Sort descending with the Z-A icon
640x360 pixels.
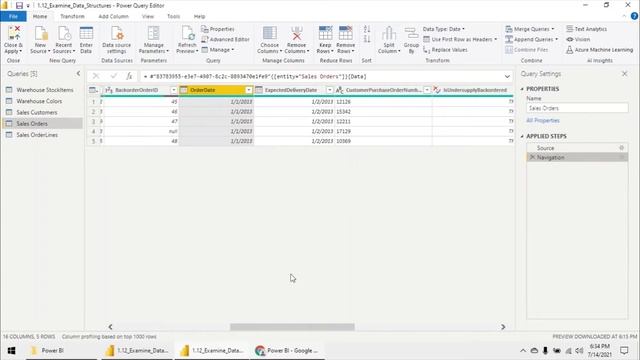point(367,40)
